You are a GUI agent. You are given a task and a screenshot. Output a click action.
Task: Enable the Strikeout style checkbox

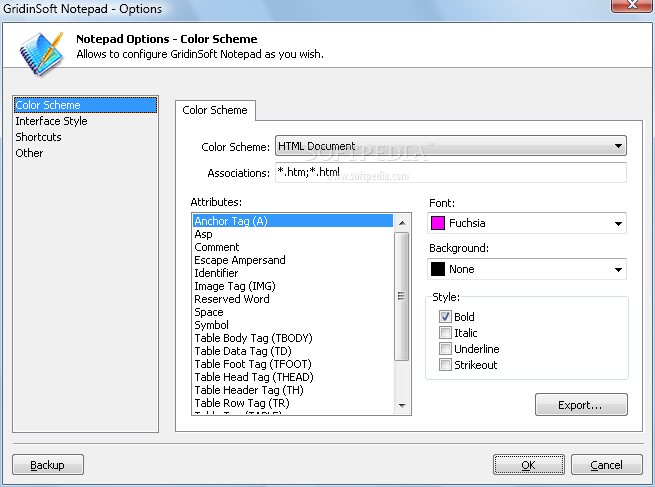445,364
